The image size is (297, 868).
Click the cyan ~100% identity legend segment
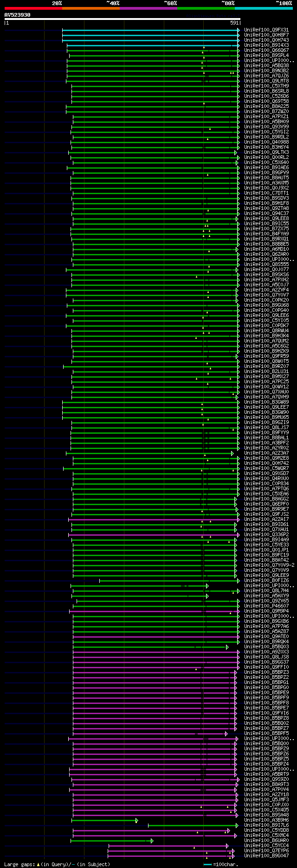coord(264,8)
